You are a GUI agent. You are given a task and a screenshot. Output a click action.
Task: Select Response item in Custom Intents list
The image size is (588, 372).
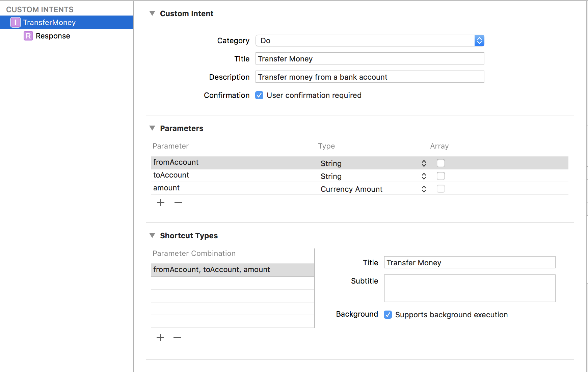(x=53, y=36)
